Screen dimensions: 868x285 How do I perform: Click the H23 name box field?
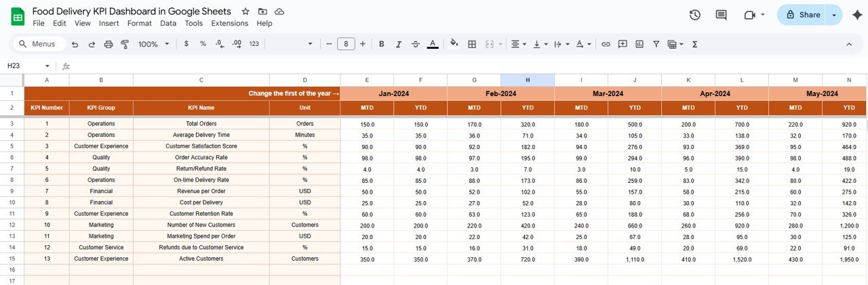coord(24,66)
